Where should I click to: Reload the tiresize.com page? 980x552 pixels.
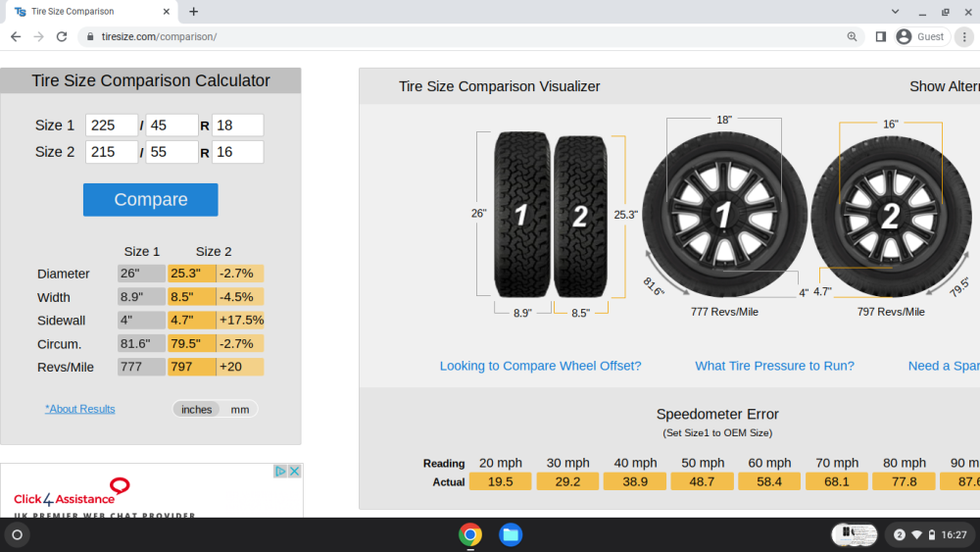click(61, 37)
